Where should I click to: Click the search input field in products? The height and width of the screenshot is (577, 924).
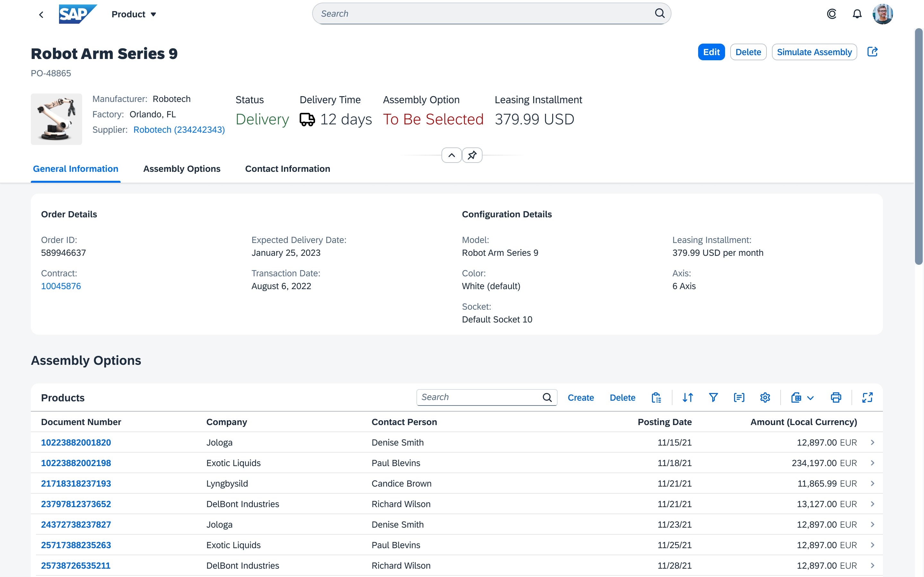479,397
